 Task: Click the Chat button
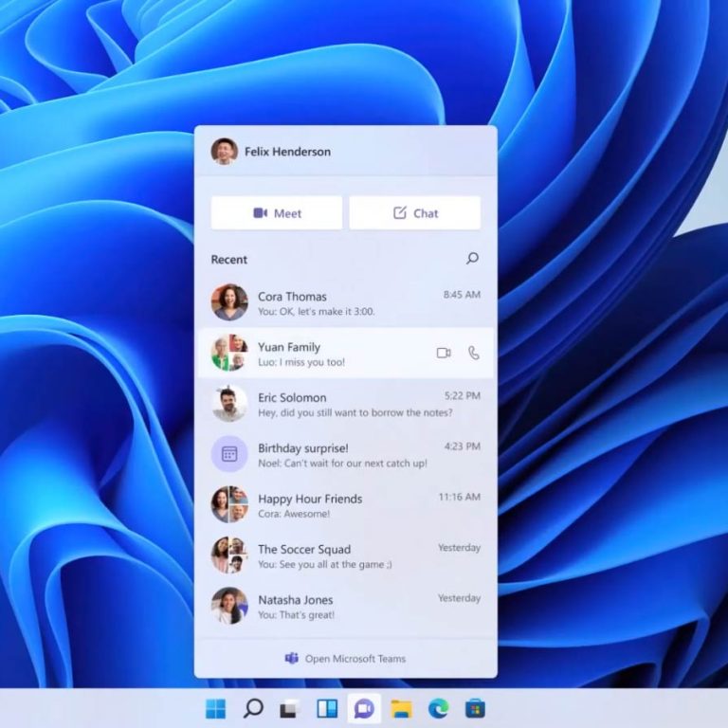pos(414,213)
